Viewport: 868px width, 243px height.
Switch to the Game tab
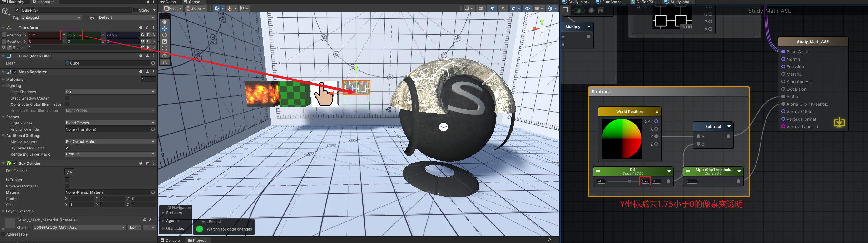pos(168,2)
